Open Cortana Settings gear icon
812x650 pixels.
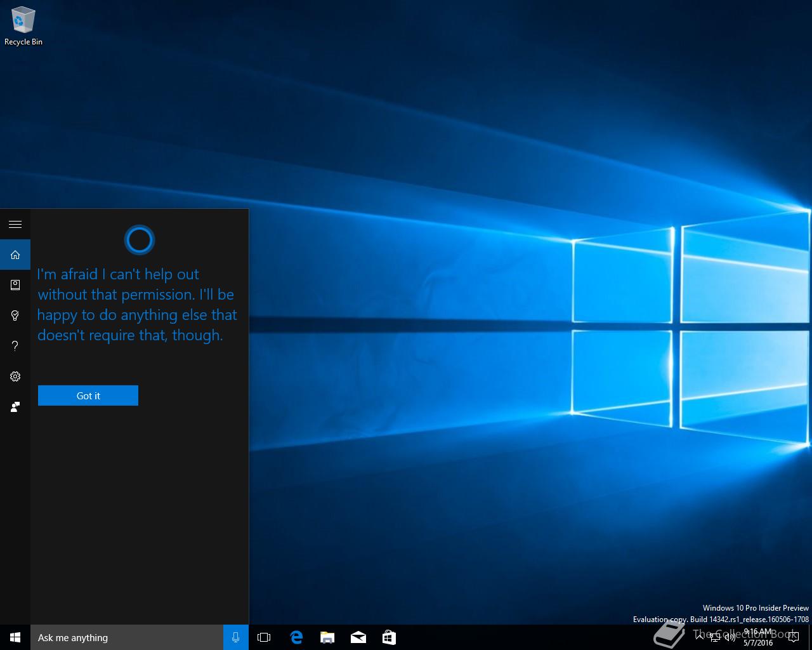15,376
